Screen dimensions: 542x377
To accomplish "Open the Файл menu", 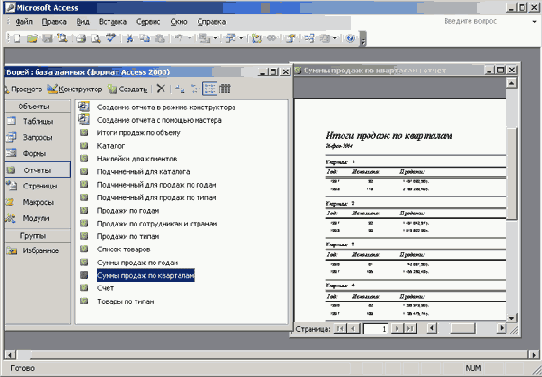I will click(24, 22).
